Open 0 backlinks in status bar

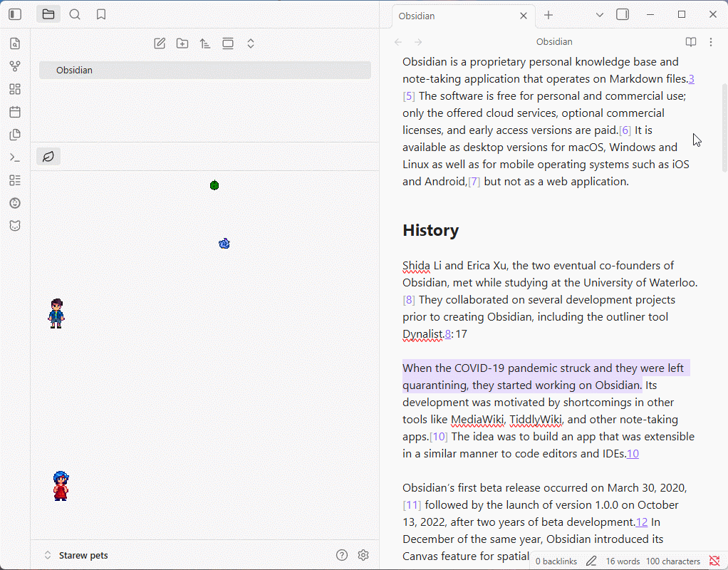point(556,561)
